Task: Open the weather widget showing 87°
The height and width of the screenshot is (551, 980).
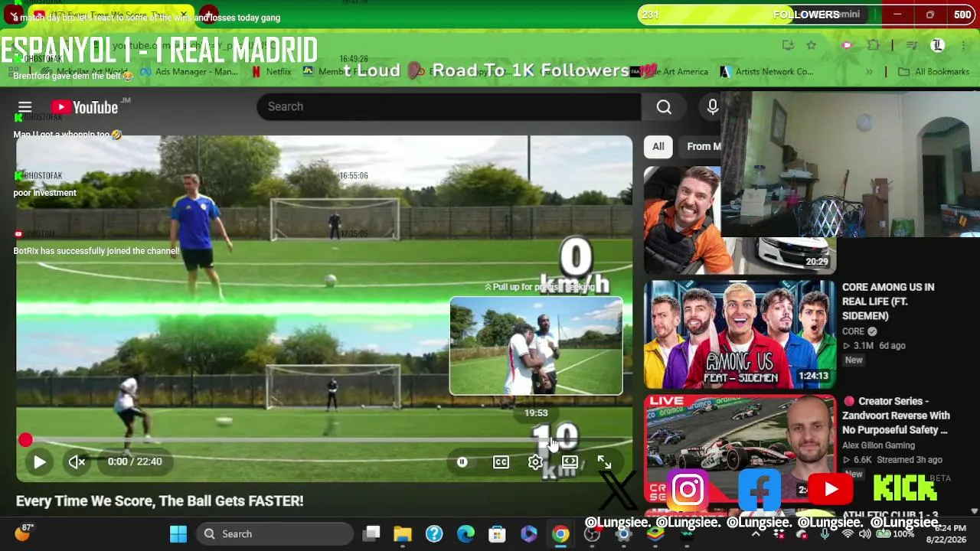Action: [x=23, y=533]
